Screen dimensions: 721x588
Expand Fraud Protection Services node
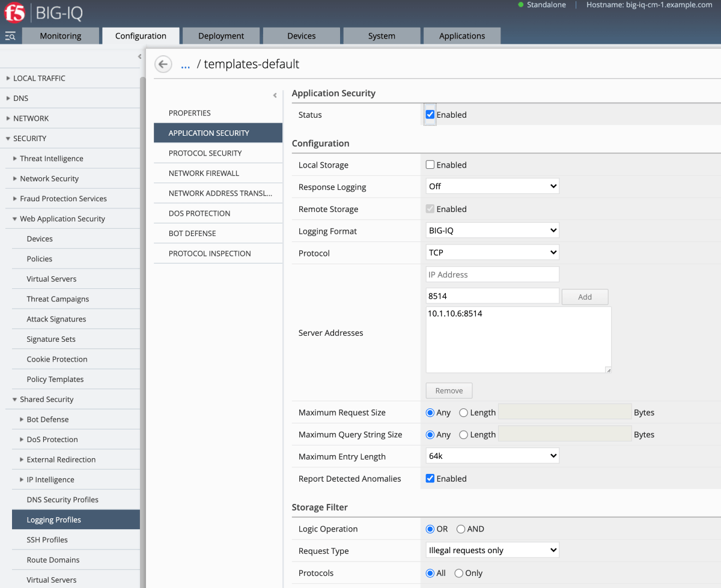15,199
